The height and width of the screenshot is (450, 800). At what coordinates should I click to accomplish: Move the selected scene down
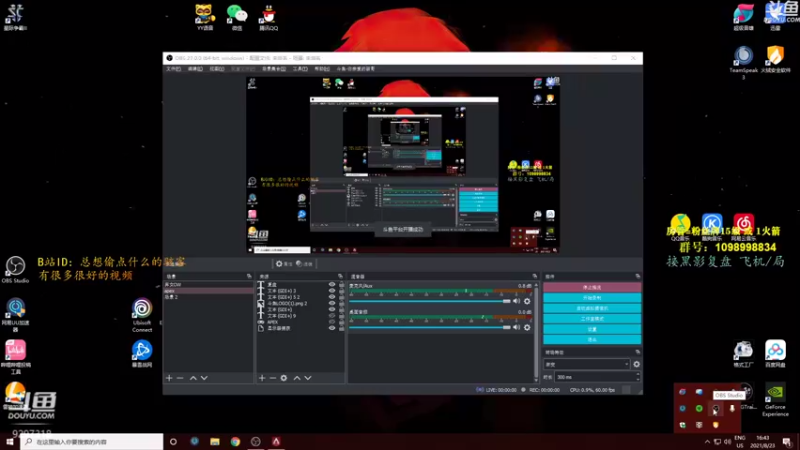[204, 378]
